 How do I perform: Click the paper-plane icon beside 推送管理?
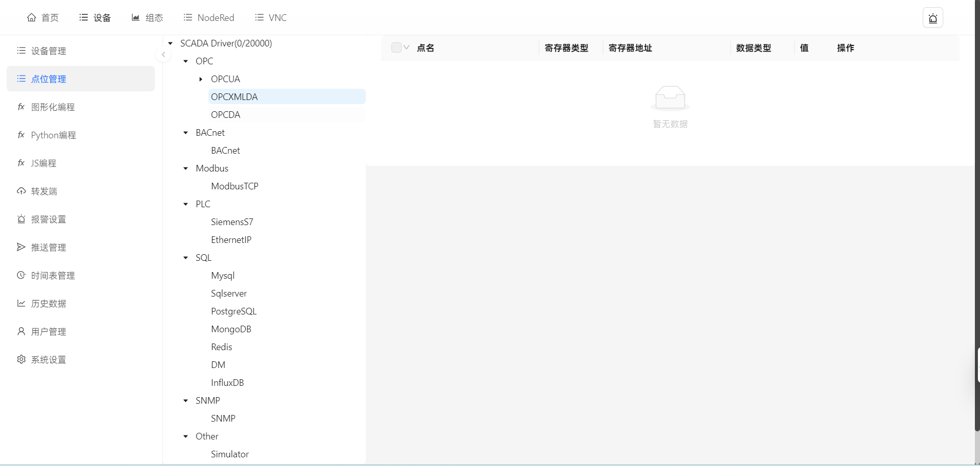[21, 247]
